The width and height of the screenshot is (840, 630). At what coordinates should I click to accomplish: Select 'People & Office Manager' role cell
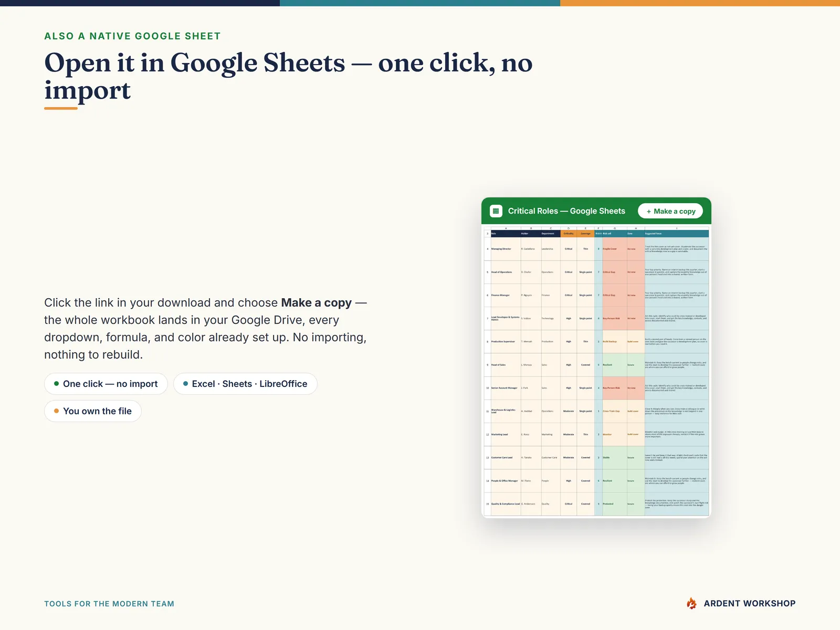[x=505, y=480]
